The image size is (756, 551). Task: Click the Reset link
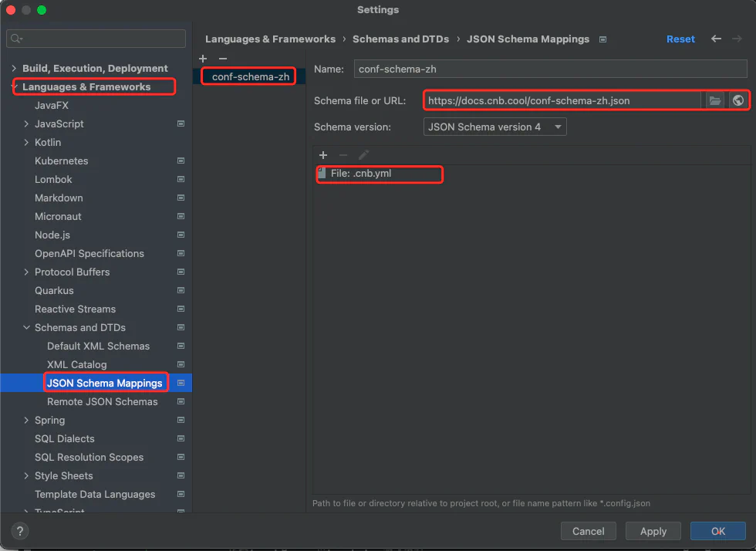pyautogui.click(x=680, y=39)
